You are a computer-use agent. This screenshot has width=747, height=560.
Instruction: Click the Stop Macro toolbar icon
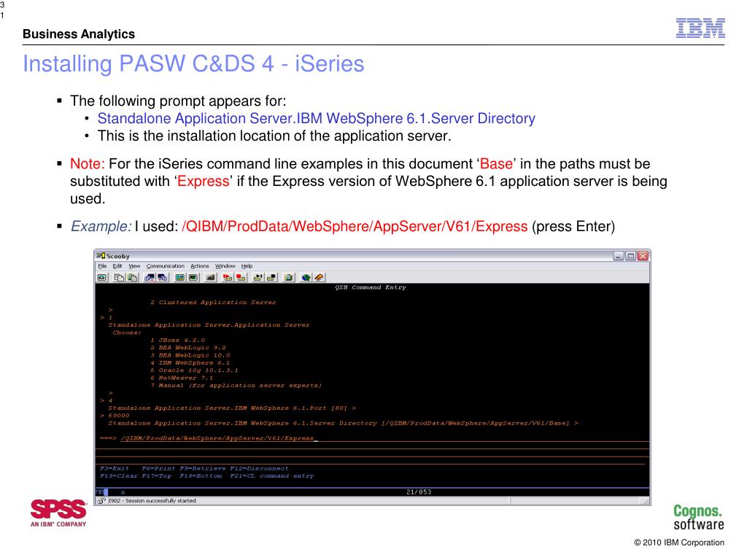241,277
